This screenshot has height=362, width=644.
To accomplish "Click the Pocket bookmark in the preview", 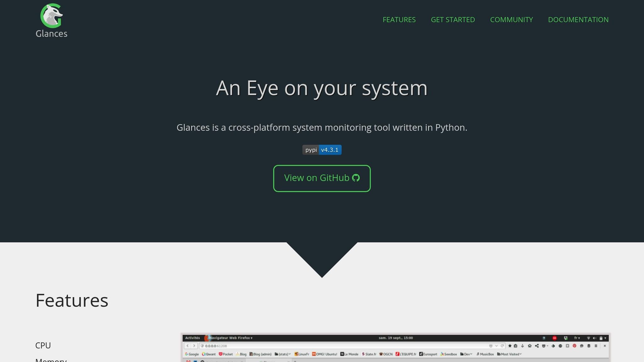I will point(226,354).
